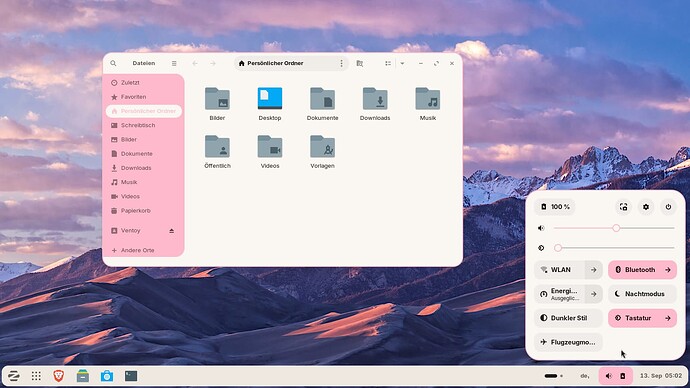The width and height of the screenshot is (690, 388).
Task: Open the Dateien hamburger menu
Action: point(174,63)
